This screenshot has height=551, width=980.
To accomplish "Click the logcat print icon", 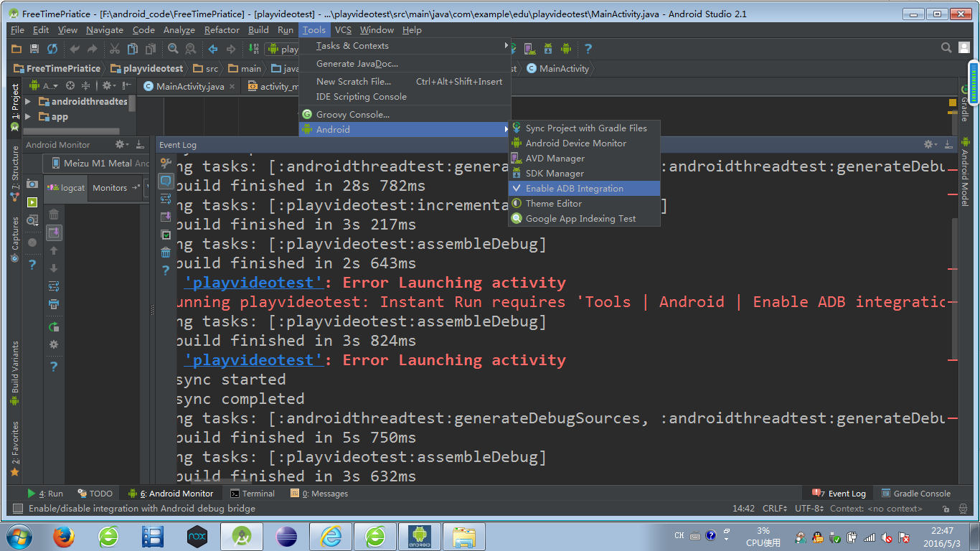I will pyautogui.click(x=54, y=304).
